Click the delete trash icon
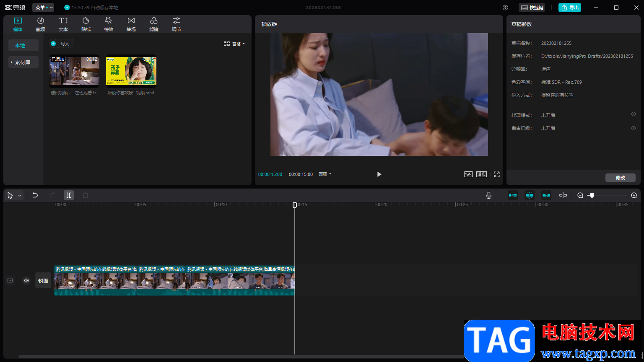This screenshot has height=362, width=644. tap(86, 195)
